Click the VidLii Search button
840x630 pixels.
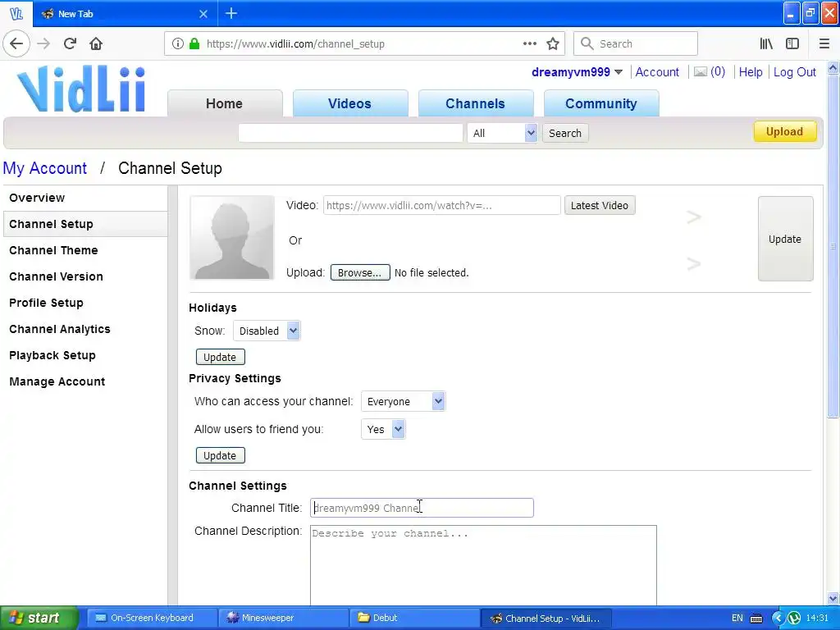click(x=564, y=133)
